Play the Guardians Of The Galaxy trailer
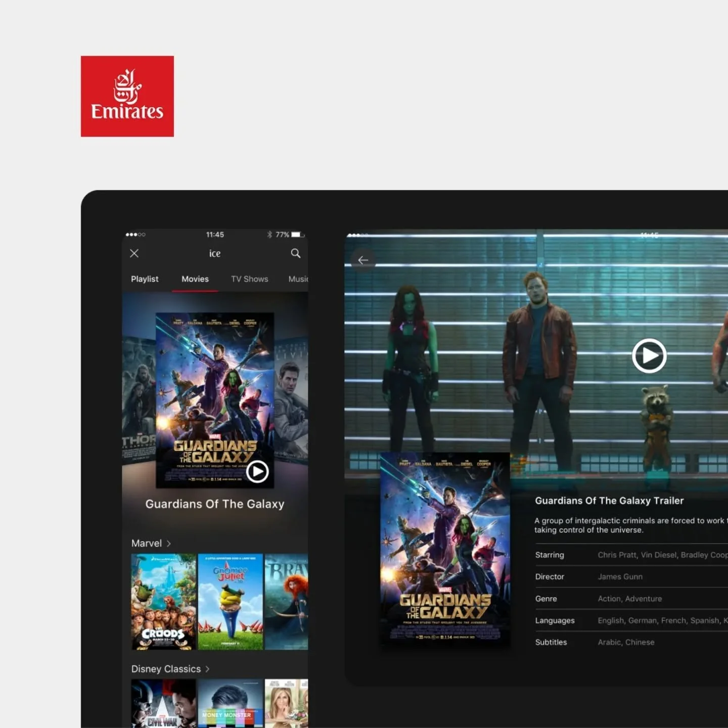728x728 pixels. point(649,356)
